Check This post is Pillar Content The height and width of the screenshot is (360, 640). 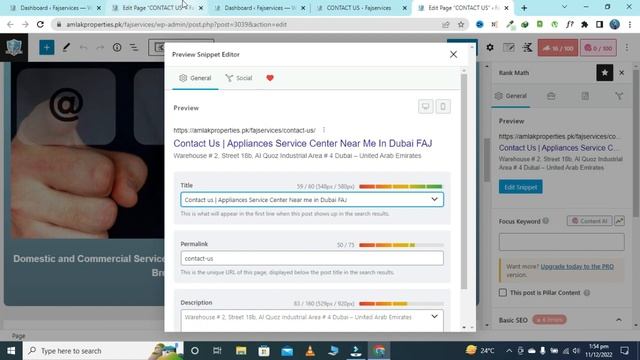[x=503, y=293]
